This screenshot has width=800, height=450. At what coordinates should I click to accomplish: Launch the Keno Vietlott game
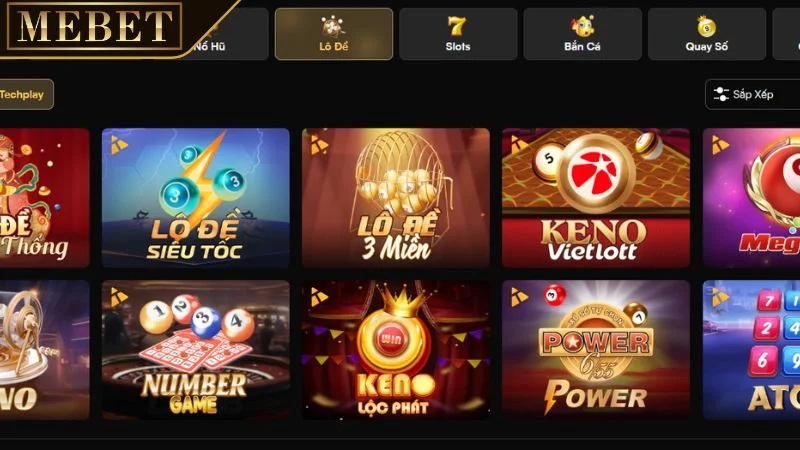[x=596, y=198]
